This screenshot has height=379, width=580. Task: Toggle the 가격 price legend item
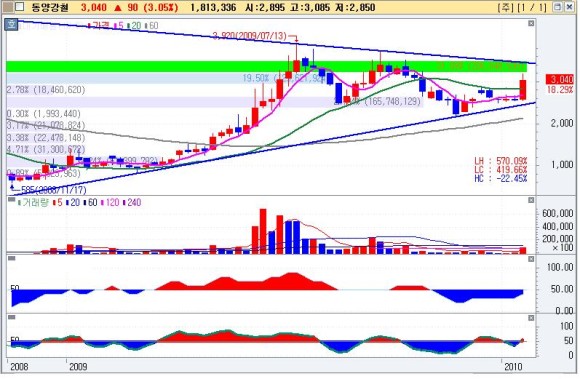coord(99,26)
